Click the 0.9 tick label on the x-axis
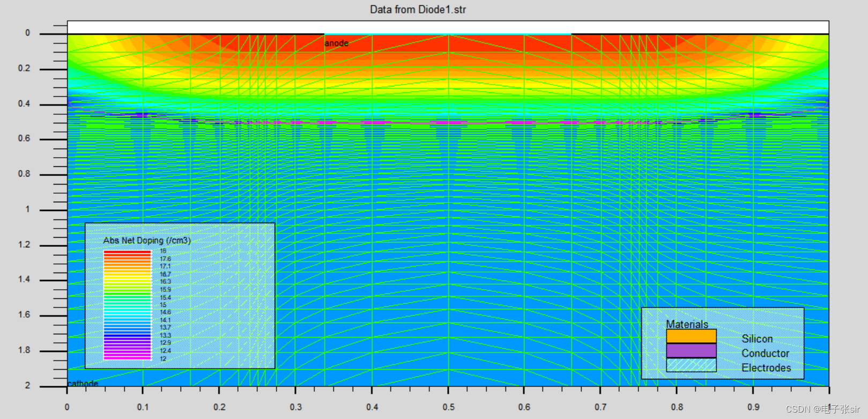 pyautogui.click(x=754, y=407)
